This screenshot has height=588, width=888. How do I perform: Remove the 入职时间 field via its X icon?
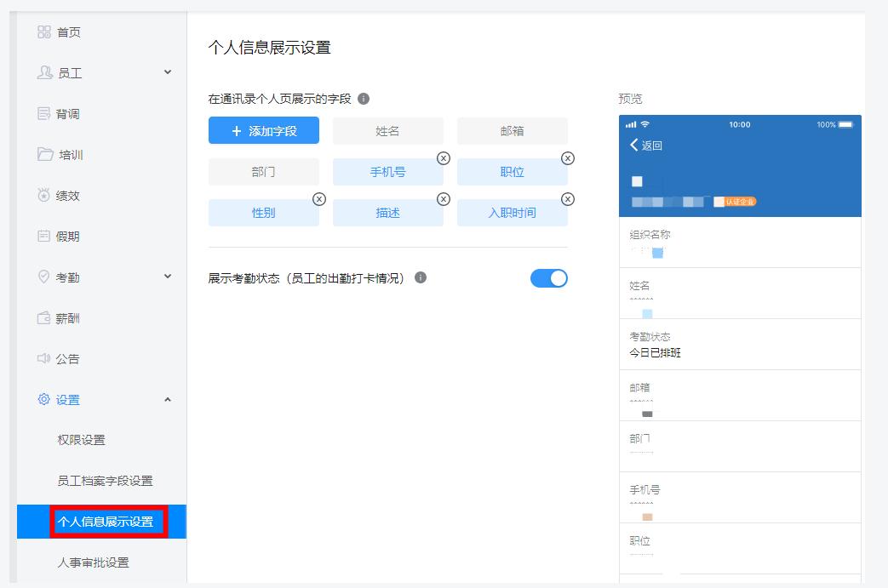(x=569, y=199)
